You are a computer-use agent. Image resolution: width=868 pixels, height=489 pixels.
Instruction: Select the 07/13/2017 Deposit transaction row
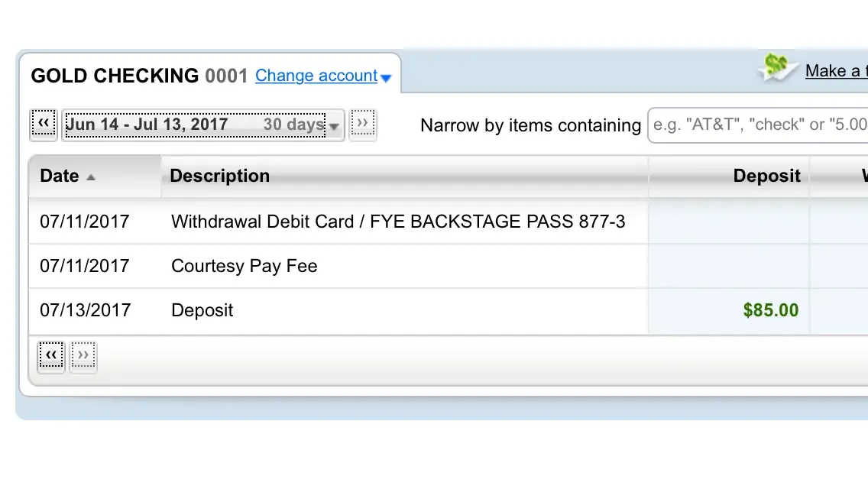[202, 310]
